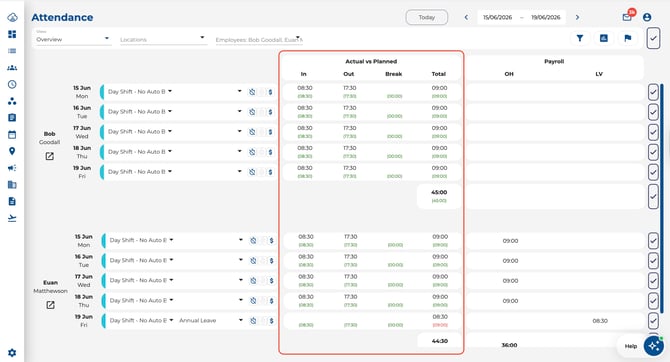Click the blue export square icon beside the filter

click(x=604, y=38)
